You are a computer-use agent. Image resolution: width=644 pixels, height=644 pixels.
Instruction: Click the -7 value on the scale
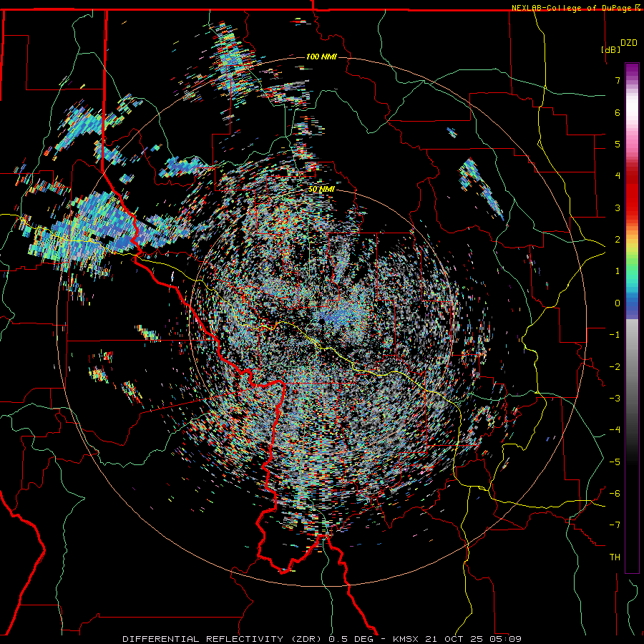(x=615, y=525)
